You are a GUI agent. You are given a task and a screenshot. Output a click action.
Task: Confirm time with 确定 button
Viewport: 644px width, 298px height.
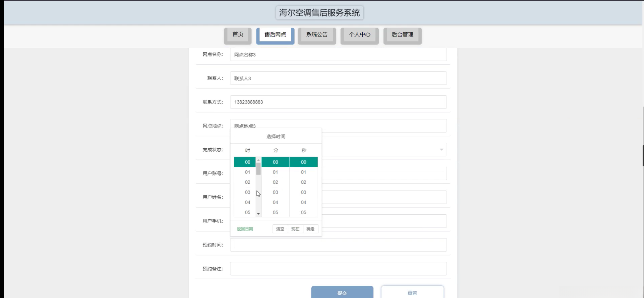coord(311,229)
